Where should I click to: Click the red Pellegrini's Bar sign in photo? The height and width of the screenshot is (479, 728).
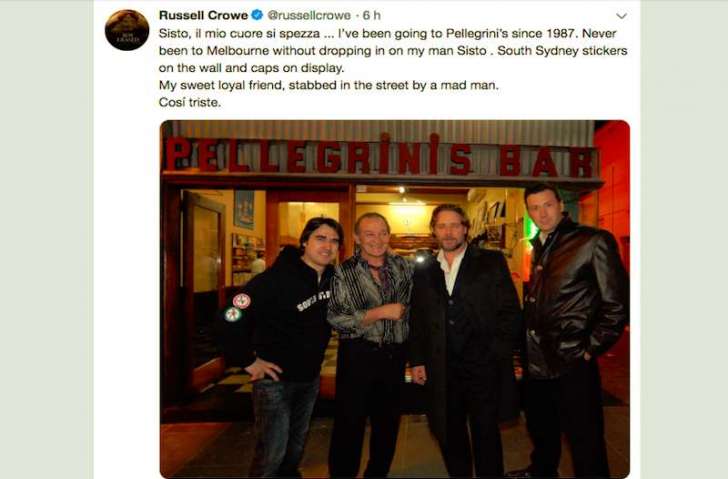(x=380, y=156)
